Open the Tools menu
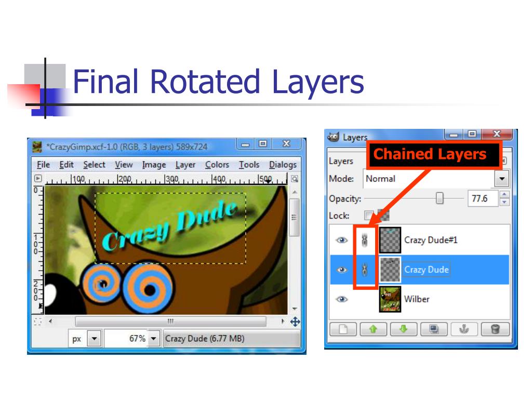Viewport: 532px width, 399px height. pyautogui.click(x=249, y=165)
